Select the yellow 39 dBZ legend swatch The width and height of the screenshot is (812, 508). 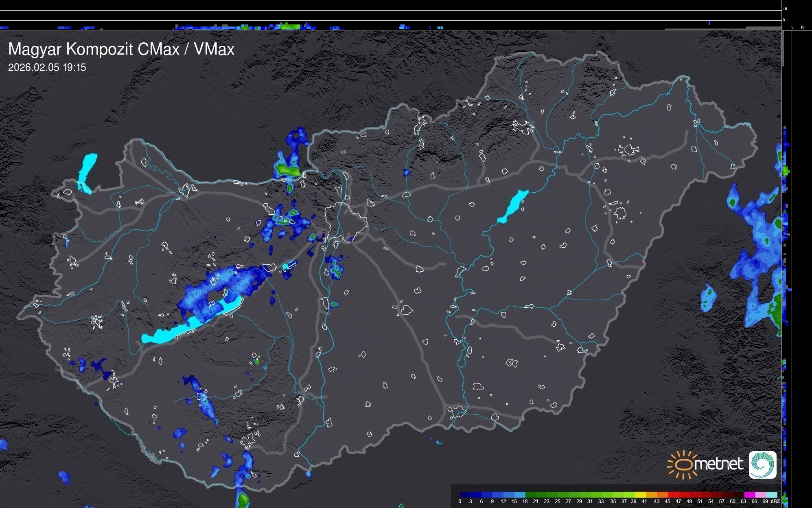[x=640, y=495]
